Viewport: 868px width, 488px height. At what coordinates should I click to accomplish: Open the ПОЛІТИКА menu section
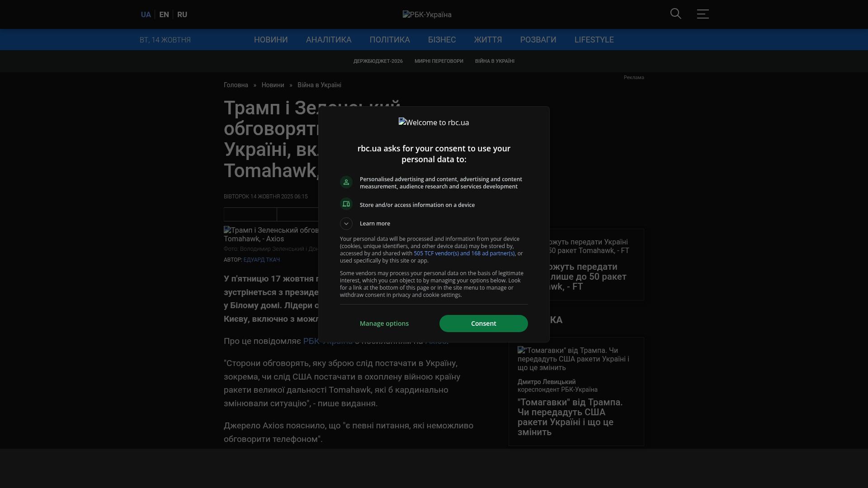coord(390,40)
